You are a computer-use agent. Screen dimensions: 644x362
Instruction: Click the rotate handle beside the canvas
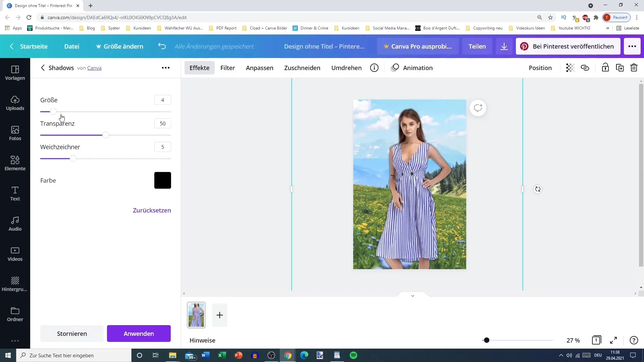538,189
